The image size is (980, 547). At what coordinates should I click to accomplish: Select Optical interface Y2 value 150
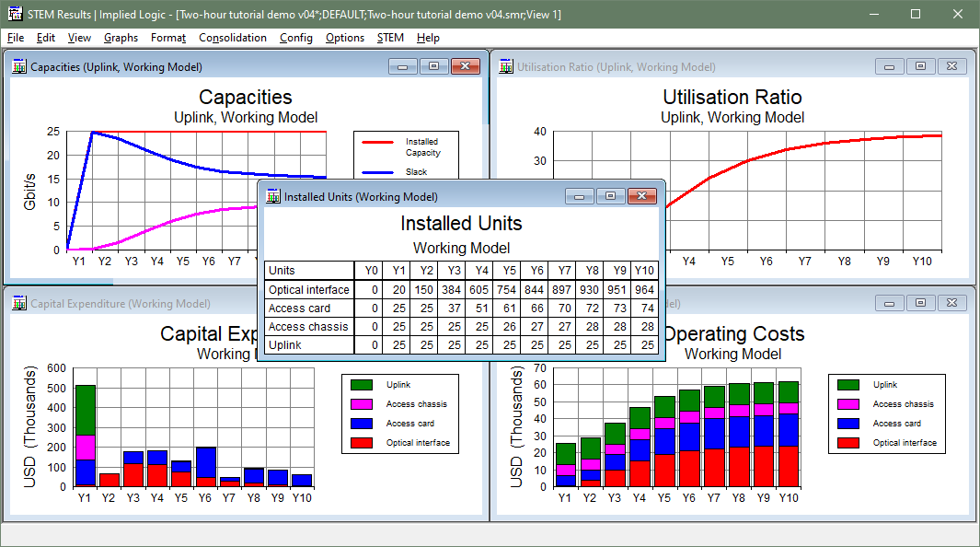tap(424, 289)
